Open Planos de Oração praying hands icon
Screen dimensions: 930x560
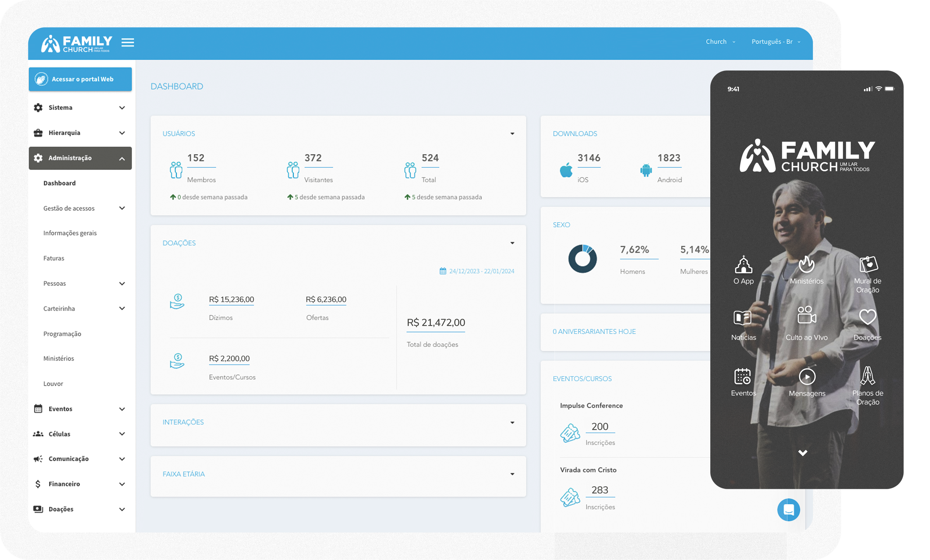coord(868,375)
